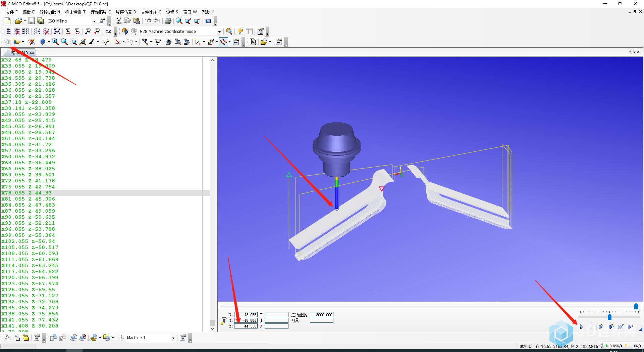This screenshot has height=352, width=644.
Task: Select code line X102.055 Z-56.94
Action: click(x=28, y=241)
